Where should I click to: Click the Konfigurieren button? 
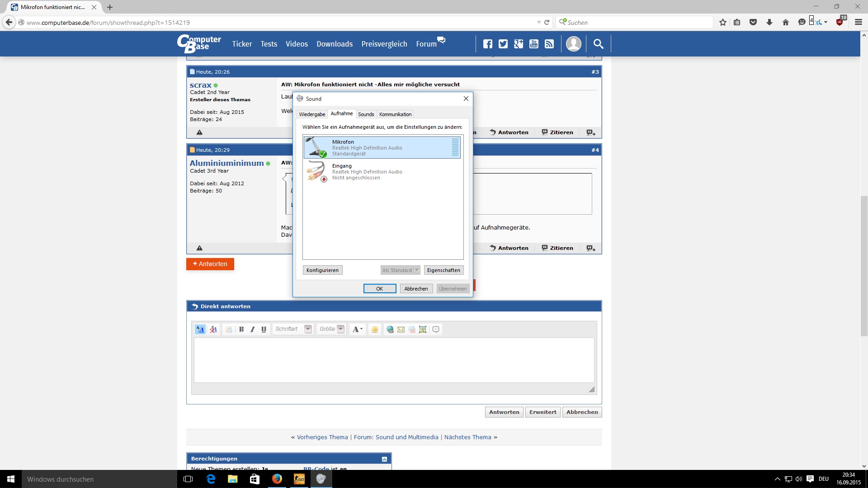(x=322, y=270)
